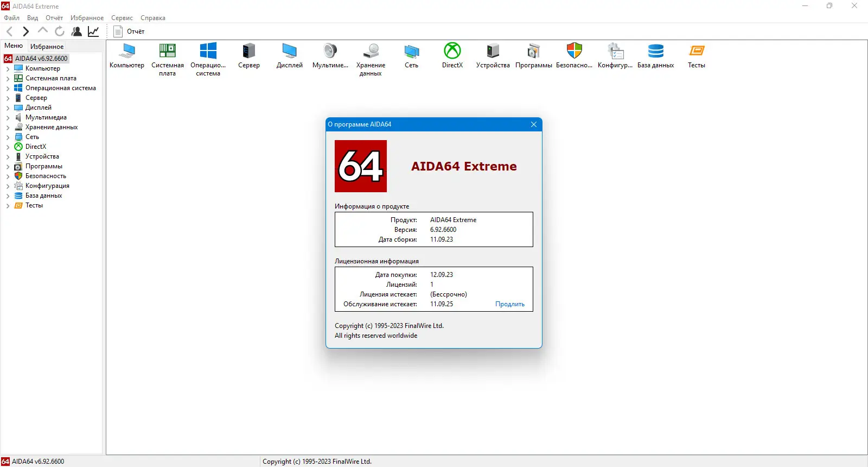Image resolution: width=868 pixels, height=467 pixels.
Task: Open the Справка menu
Action: pos(153,18)
